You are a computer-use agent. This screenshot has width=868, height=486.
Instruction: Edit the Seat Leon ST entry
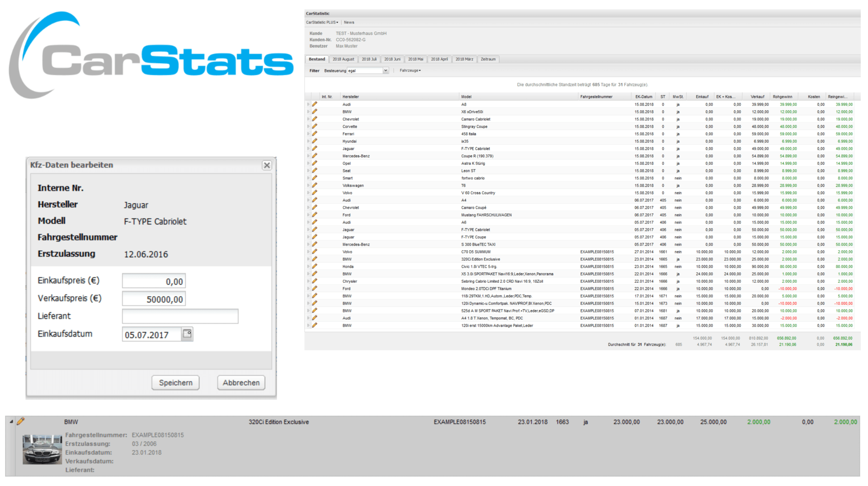point(315,171)
